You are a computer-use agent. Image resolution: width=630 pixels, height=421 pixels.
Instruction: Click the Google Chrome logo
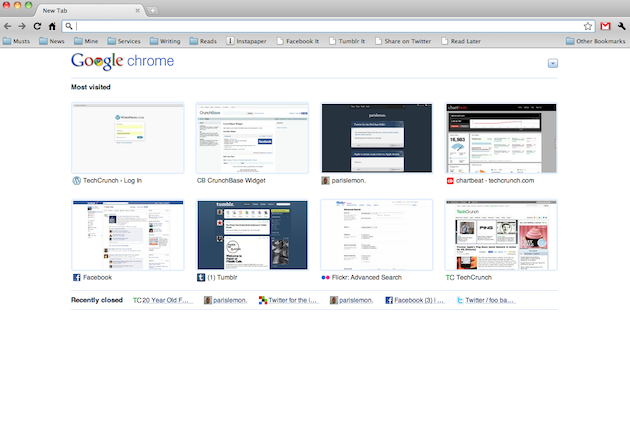[x=123, y=61]
